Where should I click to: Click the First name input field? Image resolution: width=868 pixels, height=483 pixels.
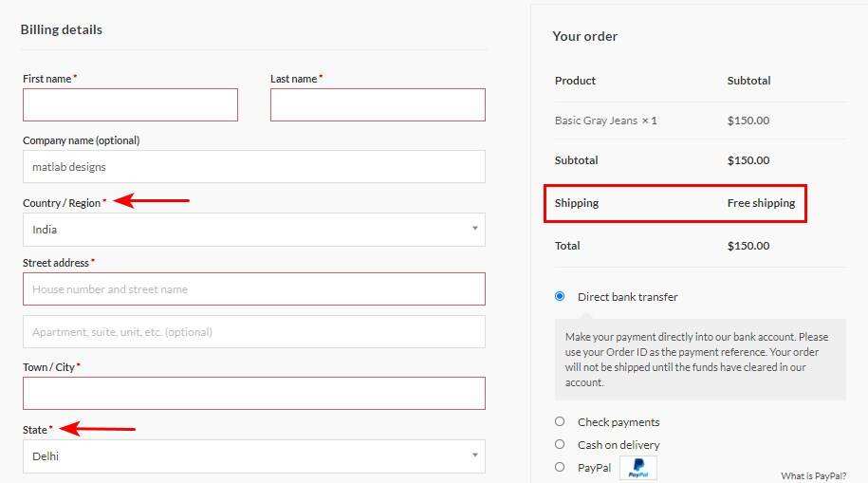(130, 105)
